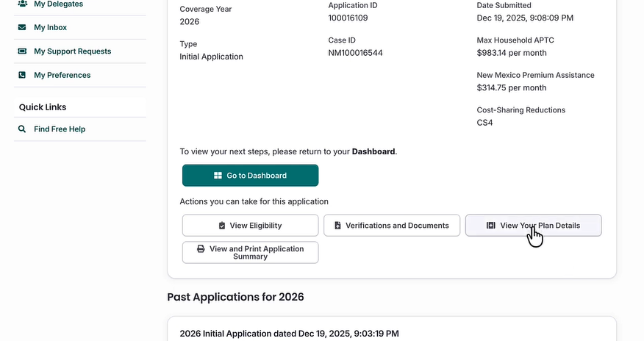
Task: Click the icon in View Your Plan Details
Action: tap(491, 226)
